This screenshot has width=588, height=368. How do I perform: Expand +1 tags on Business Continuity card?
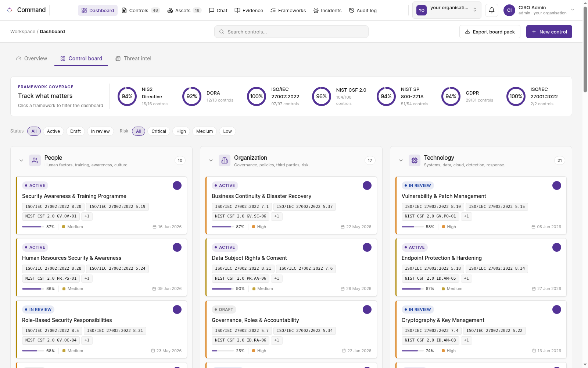pos(277,216)
